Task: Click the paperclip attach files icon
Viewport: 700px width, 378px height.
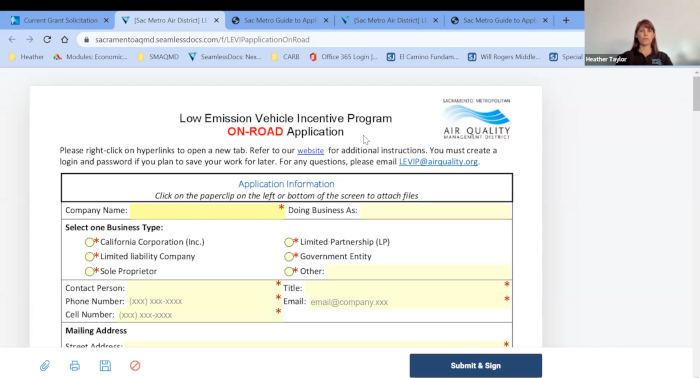Action: pos(45,366)
